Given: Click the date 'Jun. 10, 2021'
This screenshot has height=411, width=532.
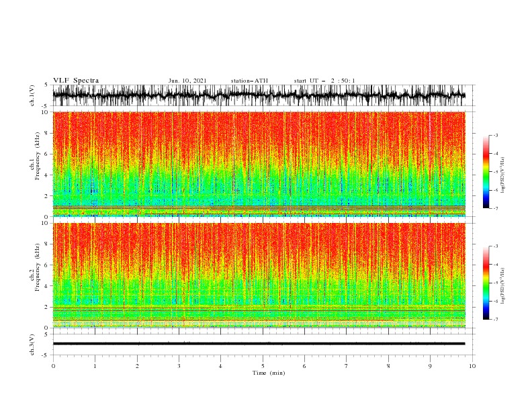Looking at the screenshot, I should tap(187, 81).
